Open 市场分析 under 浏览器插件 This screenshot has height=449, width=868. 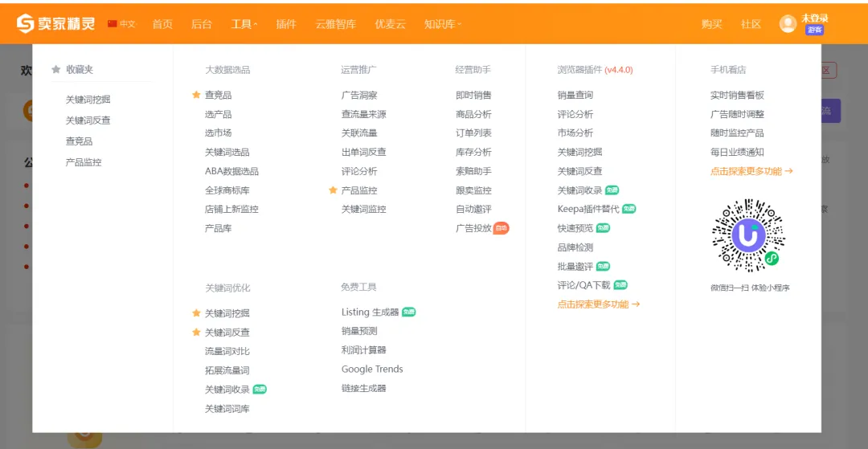click(575, 133)
